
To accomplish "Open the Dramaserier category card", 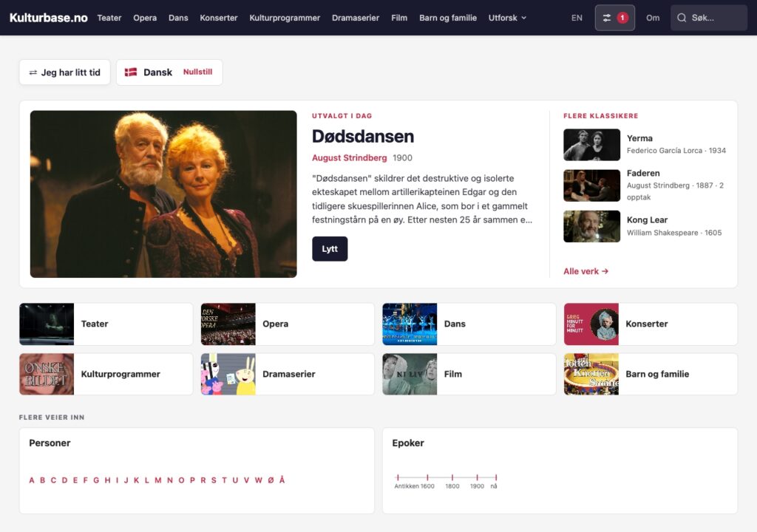I will point(288,374).
